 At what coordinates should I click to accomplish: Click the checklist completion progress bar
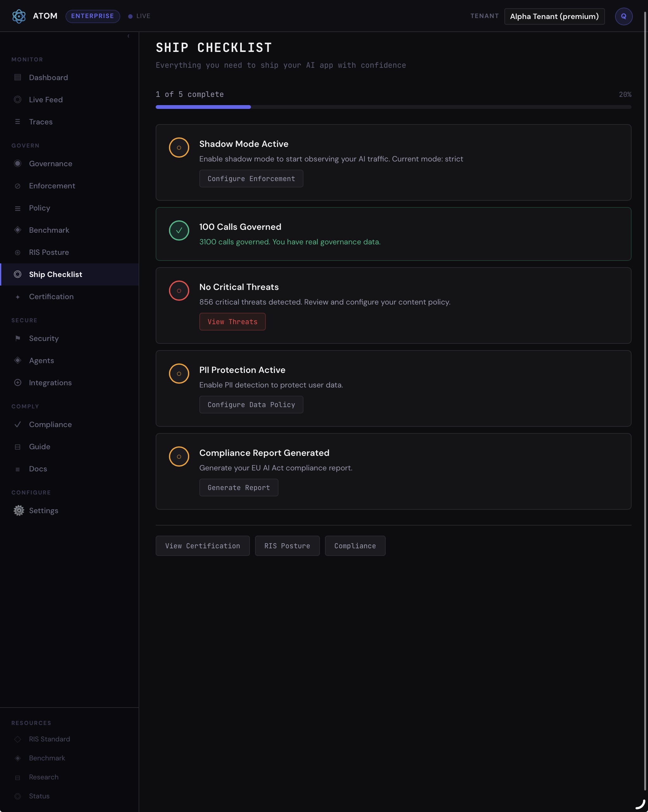(393, 107)
